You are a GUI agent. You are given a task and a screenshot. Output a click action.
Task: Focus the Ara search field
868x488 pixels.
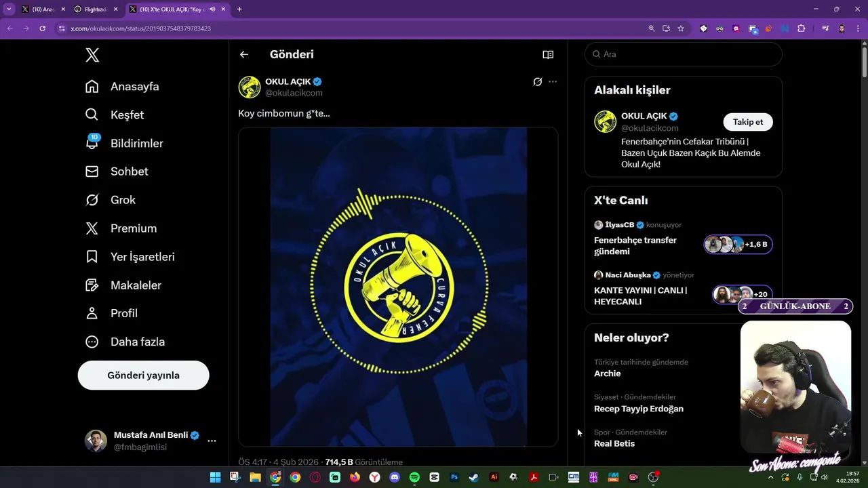click(x=684, y=54)
